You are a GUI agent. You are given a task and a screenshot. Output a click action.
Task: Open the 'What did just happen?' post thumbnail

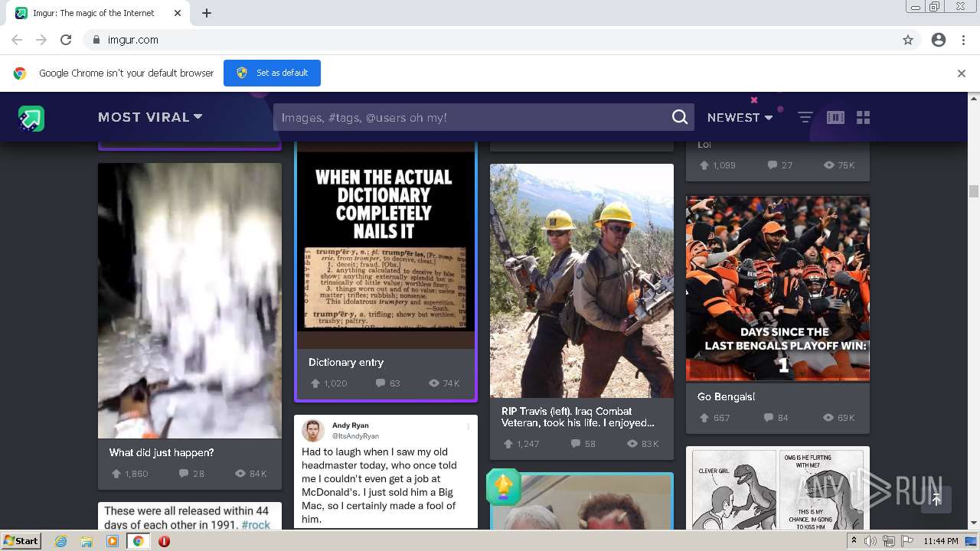click(190, 301)
